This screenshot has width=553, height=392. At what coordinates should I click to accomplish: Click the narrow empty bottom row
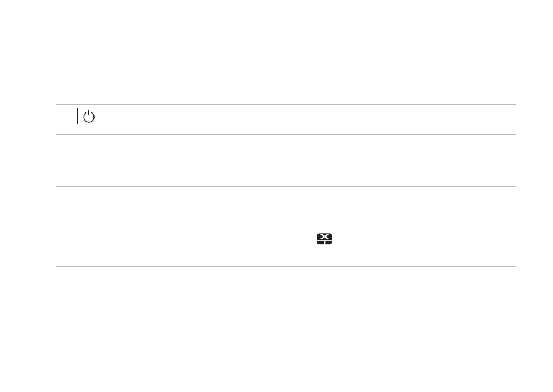click(x=286, y=277)
